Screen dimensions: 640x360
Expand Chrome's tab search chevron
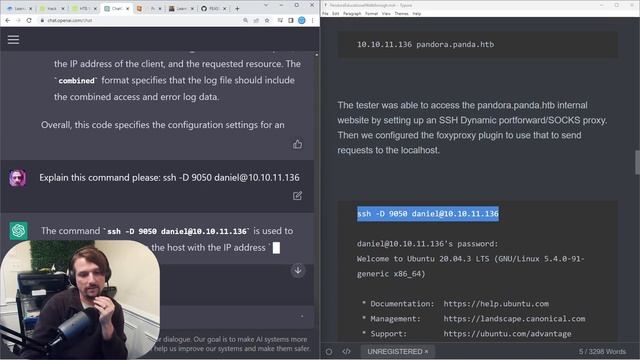tap(266, 5)
